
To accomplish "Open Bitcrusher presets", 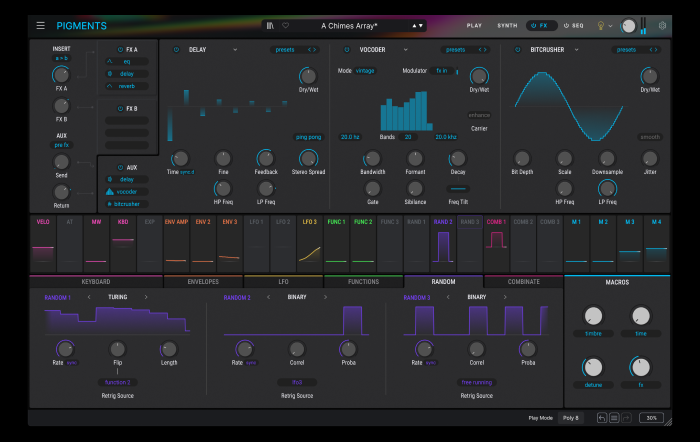I will (x=626, y=50).
